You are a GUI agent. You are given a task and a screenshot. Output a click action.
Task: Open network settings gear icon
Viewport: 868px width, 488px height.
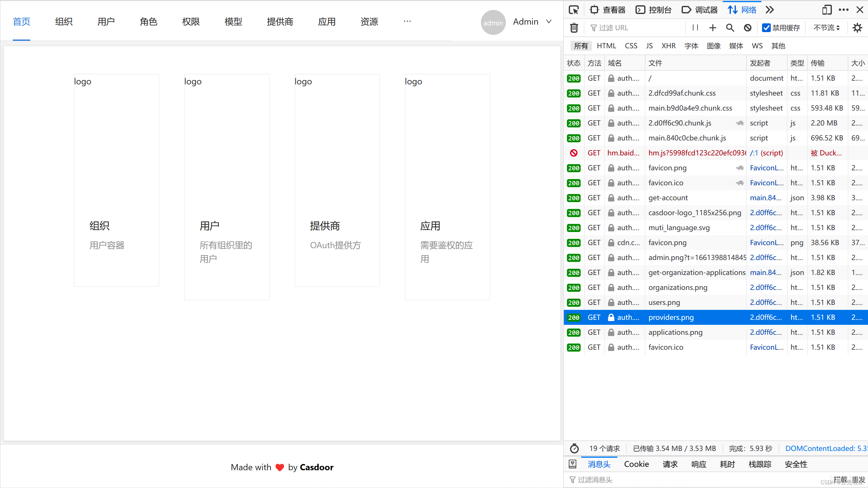(857, 28)
